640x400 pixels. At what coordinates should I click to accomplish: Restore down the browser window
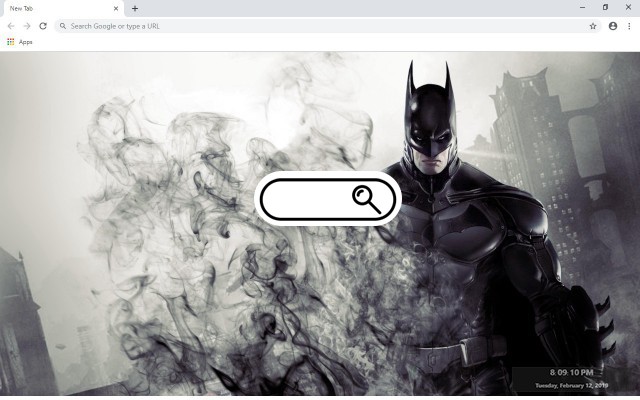coord(605,7)
